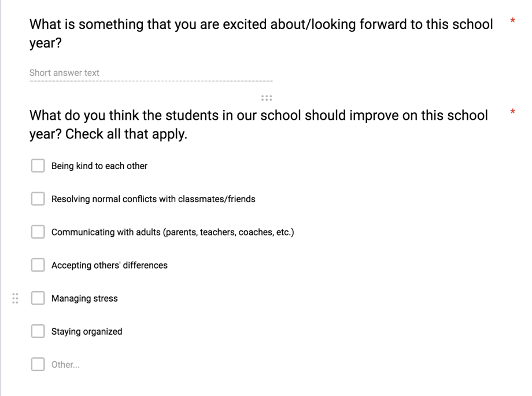Viewport: 532px width, 396px height.
Task: Select the Resolving normal conflicts checkbox
Action: [x=38, y=199]
